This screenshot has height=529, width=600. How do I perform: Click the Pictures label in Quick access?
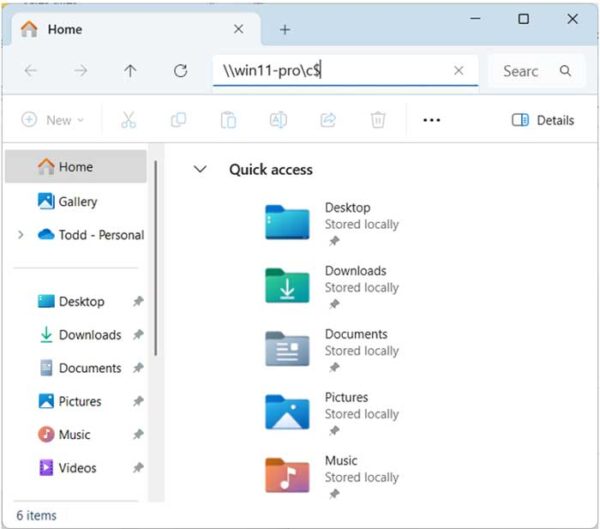(x=346, y=397)
